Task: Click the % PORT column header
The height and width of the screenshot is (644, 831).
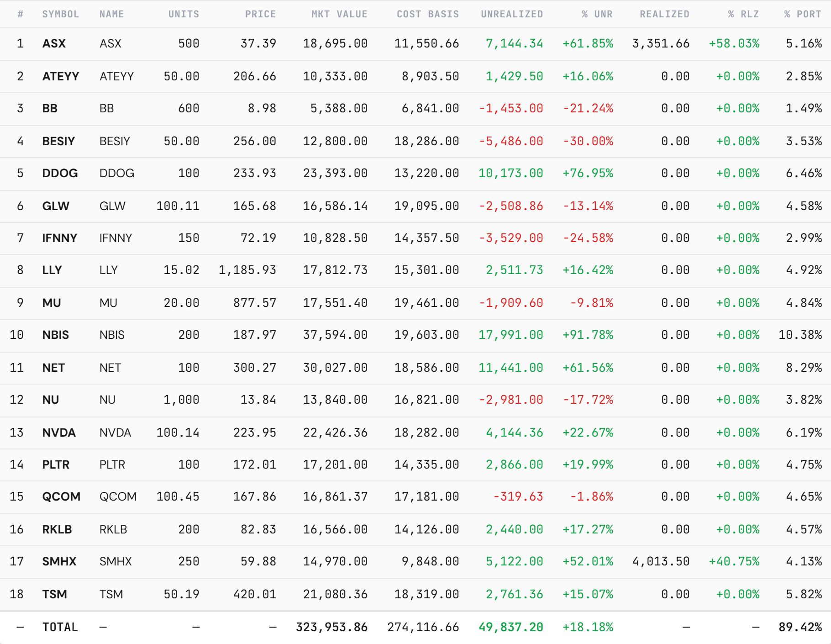Action: click(x=803, y=14)
